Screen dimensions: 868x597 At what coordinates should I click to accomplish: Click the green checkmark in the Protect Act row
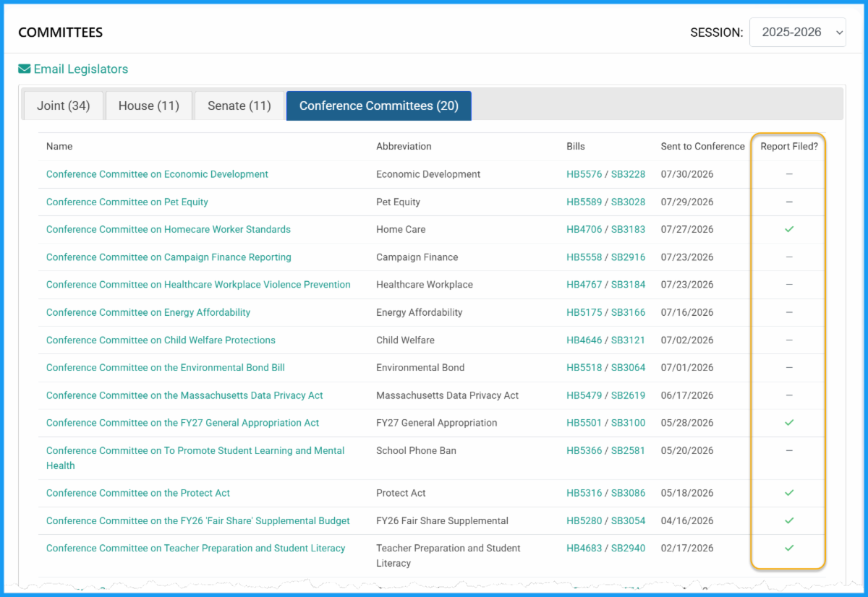(x=789, y=493)
